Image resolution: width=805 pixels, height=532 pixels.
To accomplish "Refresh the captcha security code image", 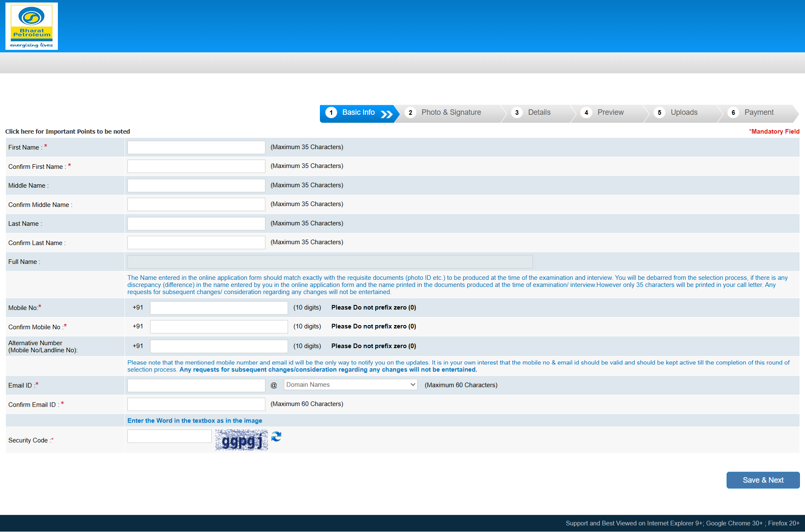I will coord(276,436).
